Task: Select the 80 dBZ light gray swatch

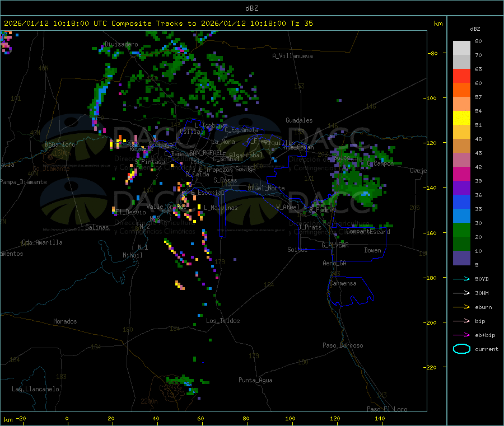Action: [461, 48]
